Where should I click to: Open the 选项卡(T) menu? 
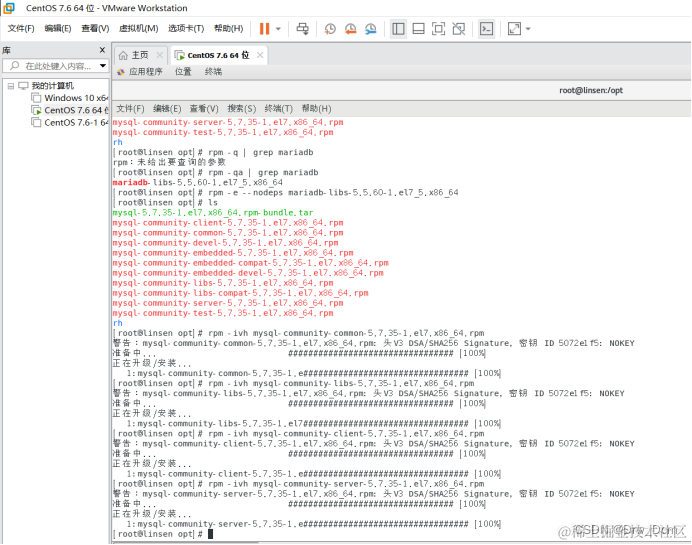tap(186, 29)
